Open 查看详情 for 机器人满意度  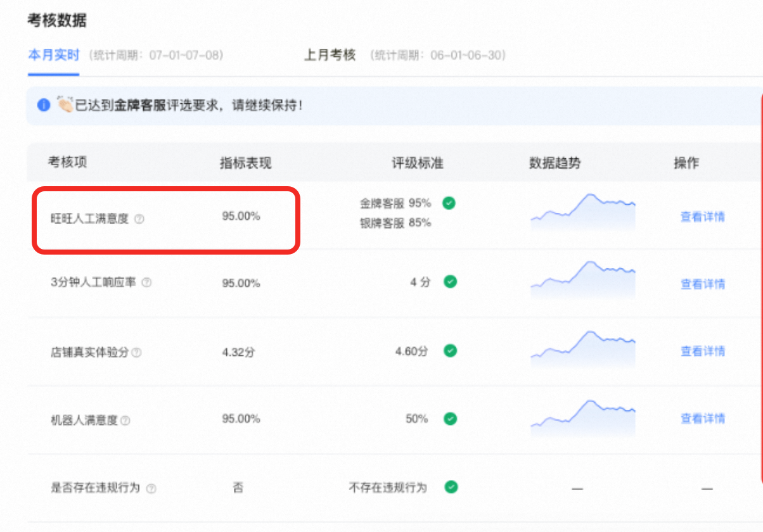[x=703, y=418]
